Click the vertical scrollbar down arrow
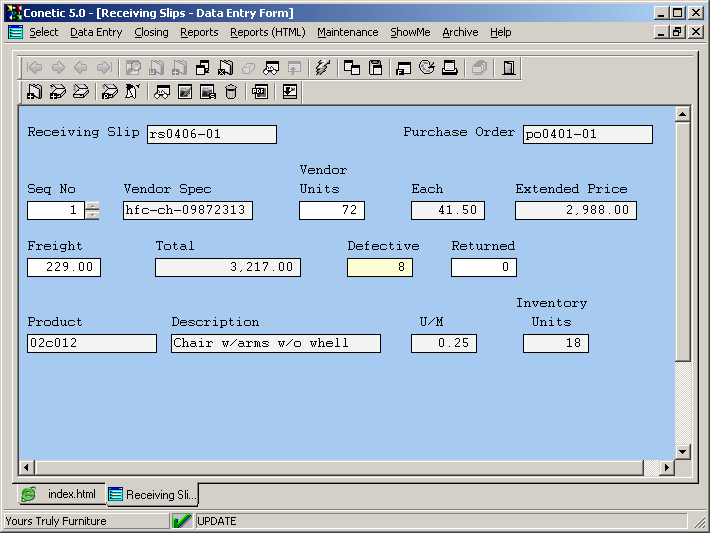 point(683,451)
